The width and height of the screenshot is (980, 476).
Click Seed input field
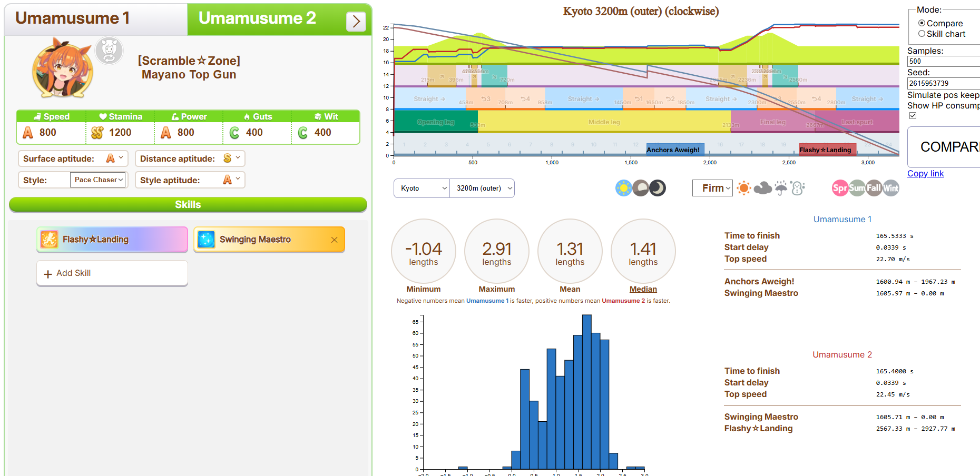tap(943, 83)
